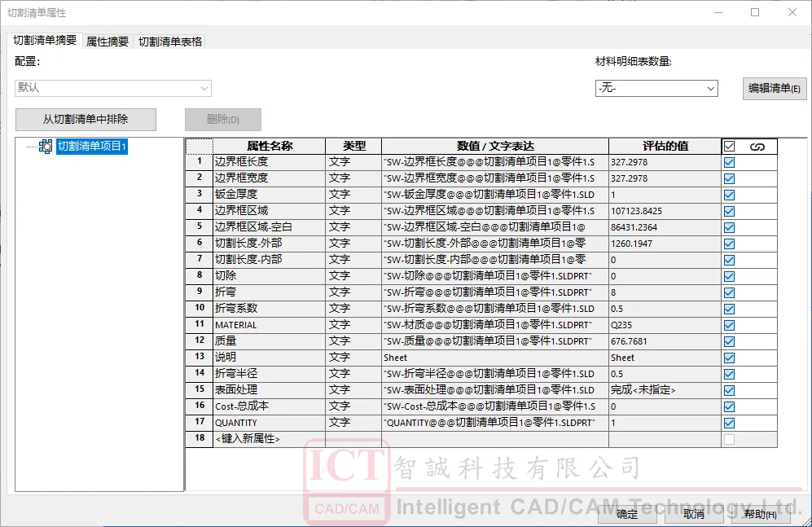This screenshot has height=527, width=812.
Task: Toggle the 质量 row checkbox
Action: [x=729, y=341]
